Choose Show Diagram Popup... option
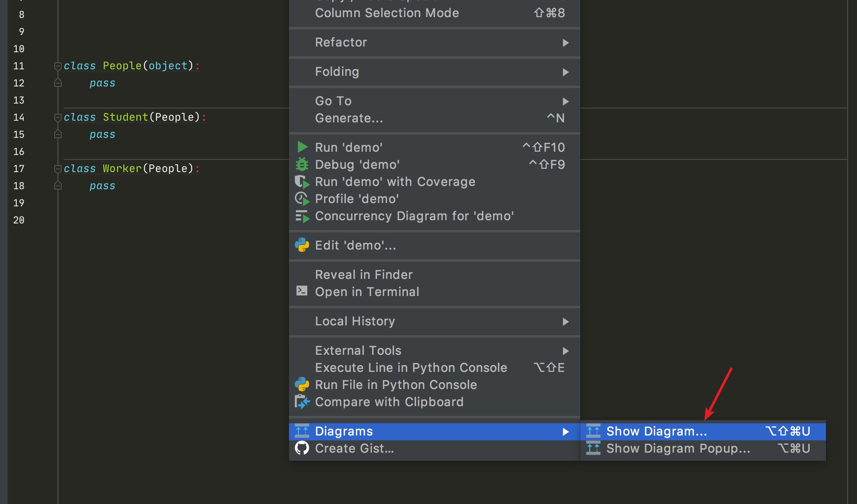 click(678, 448)
